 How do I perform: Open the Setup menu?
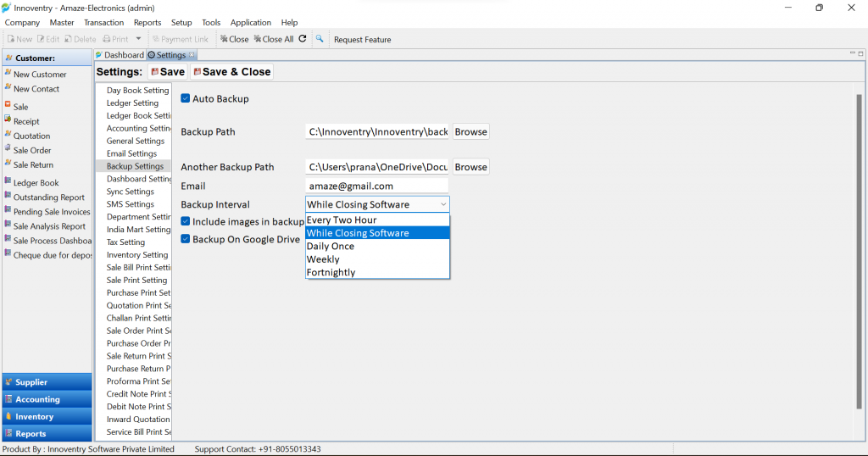pos(181,23)
